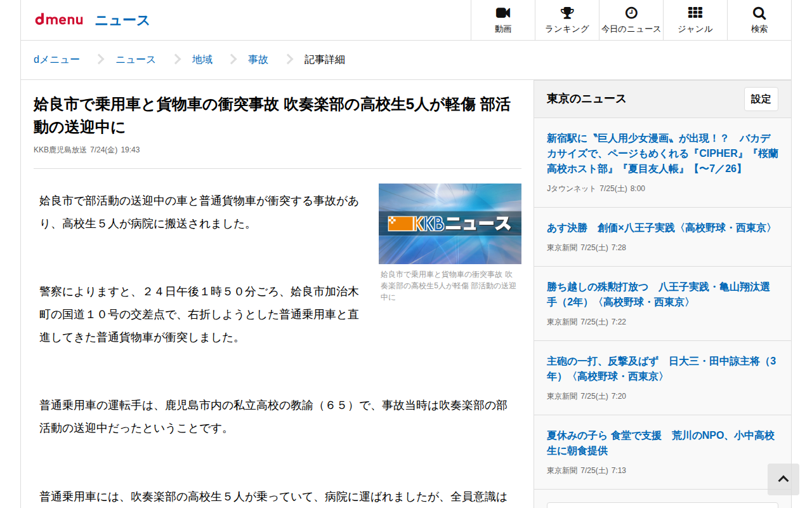The height and width of the screenshot is (508, 812).
Task: Click the back-to-top arrow button
Action: pos(783,479)
